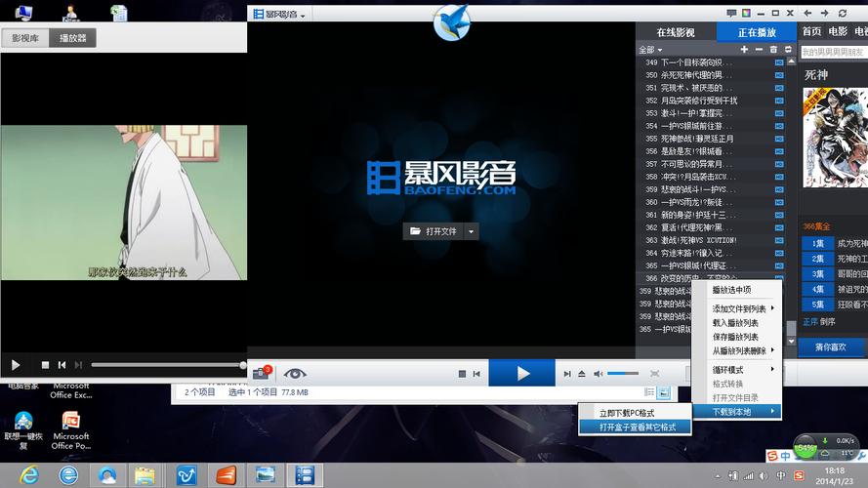Expand 从播放列表删除 submenu
Screen dimensions: 868x488
point(737,350)
